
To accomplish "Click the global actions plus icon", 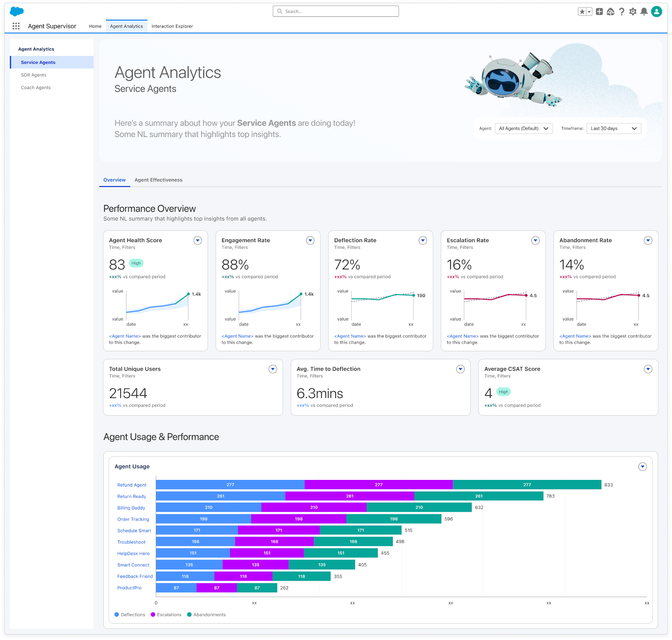I will [x=599, y=12].
